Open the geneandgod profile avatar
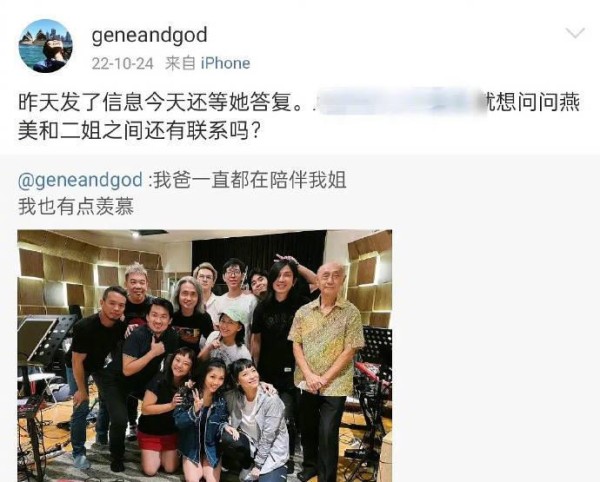 click(x=45, y=46)
